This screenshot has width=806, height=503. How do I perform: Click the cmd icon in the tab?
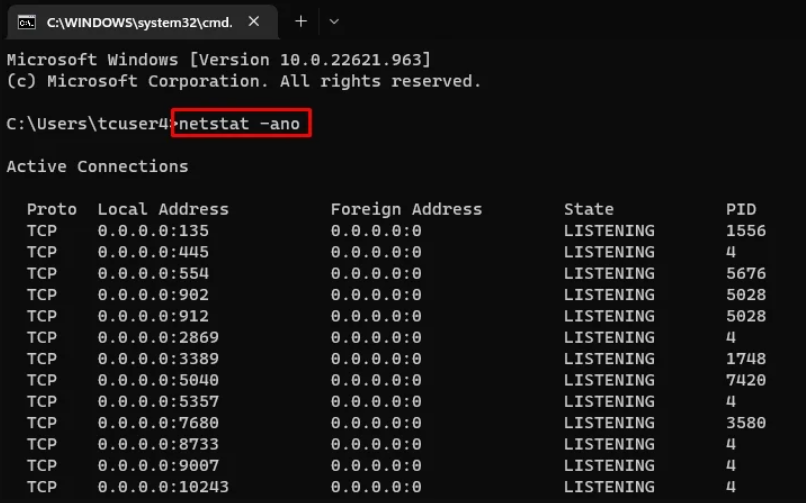tap(27, 21)
